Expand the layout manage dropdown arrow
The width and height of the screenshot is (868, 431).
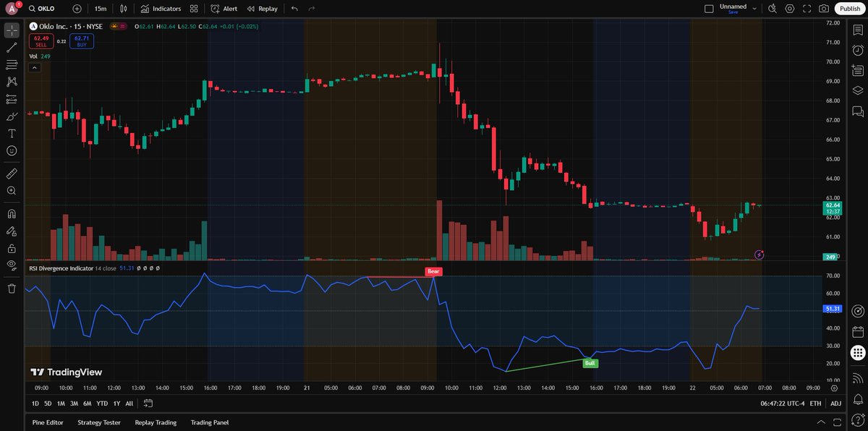pos(754,9)
